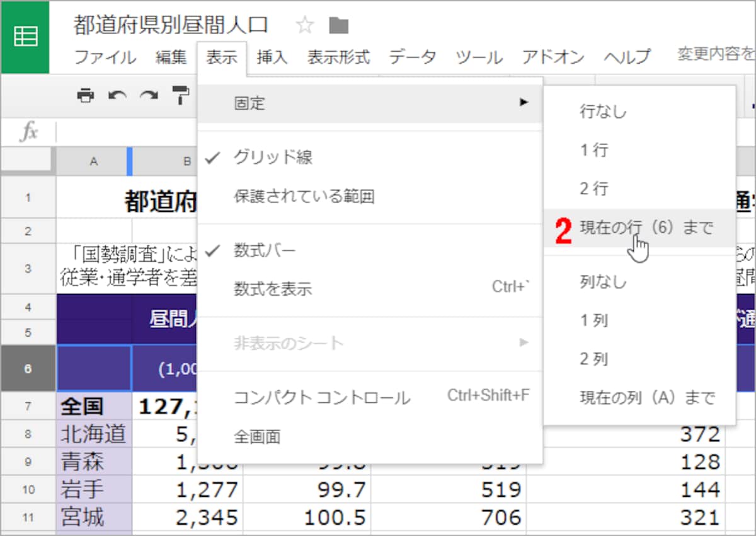This screenshot has width=756, height=536.
Task: Click the cell with value 706
Action: [x=449, y=518]
